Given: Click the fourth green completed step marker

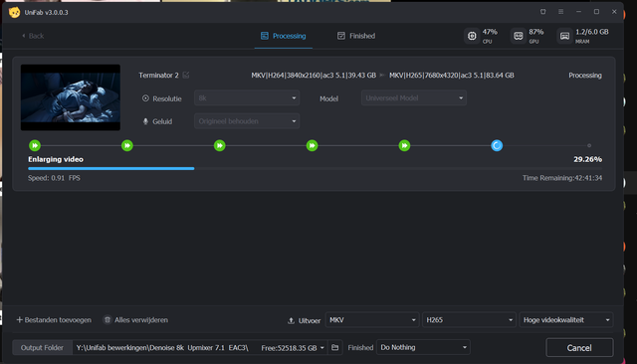Looking at the screenshot, I should 312,145.
